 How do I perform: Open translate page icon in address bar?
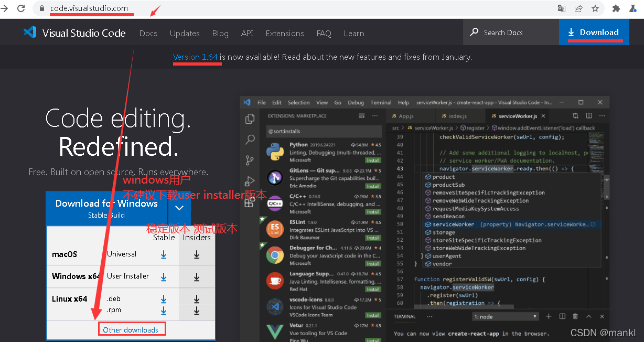pyautogui.click(x=562, y=8)
